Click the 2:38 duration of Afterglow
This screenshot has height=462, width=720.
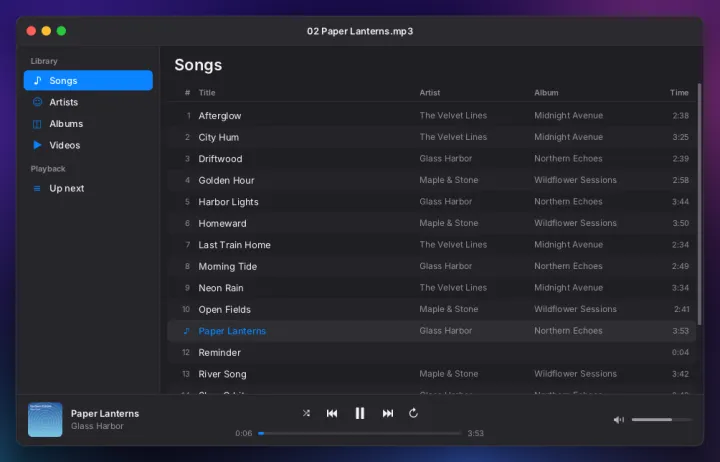pos(681,116)
